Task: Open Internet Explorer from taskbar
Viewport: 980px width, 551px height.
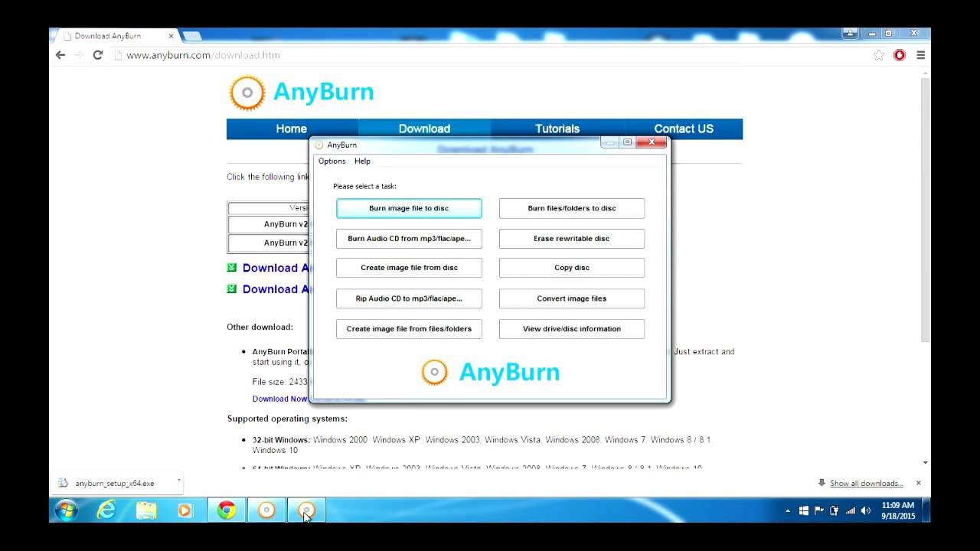Action: coord(106,510)
